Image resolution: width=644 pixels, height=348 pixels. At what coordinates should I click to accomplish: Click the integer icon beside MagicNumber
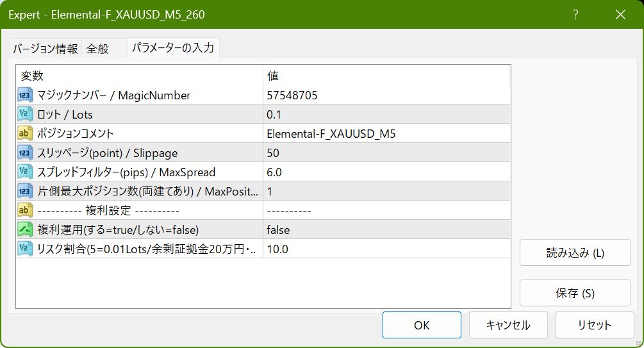[x=25, y=95]
